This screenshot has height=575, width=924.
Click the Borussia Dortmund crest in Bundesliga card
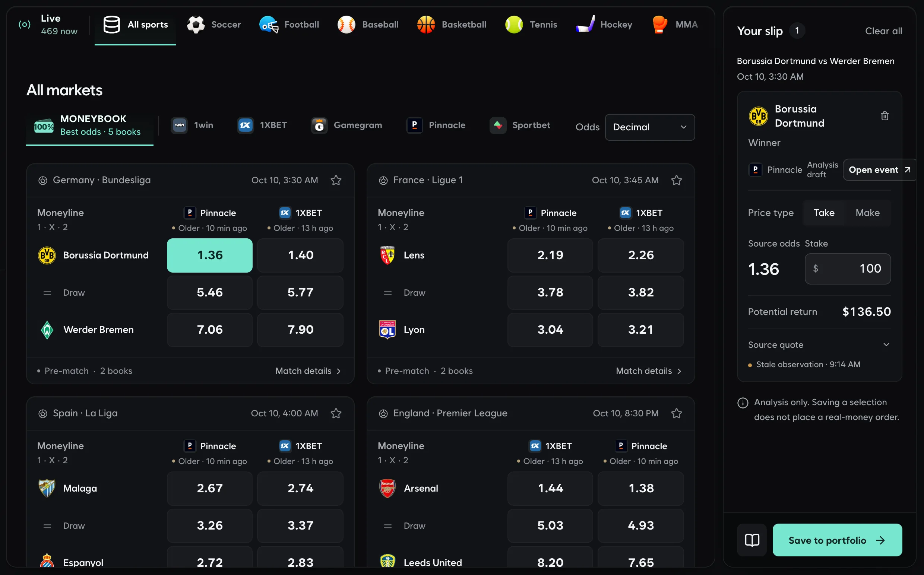point(47,255)
